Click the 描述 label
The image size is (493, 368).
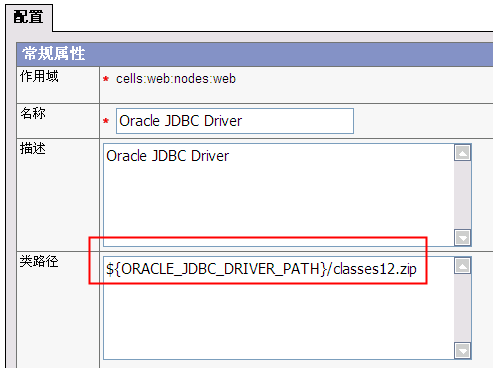click(x=33, y=149)
